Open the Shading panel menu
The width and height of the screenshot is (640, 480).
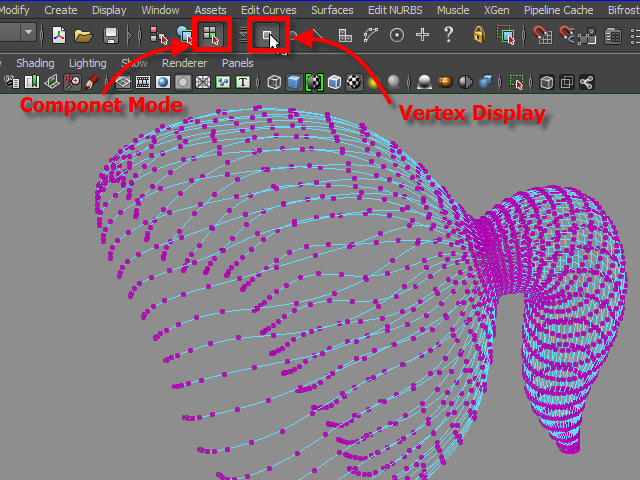[35, 63]
